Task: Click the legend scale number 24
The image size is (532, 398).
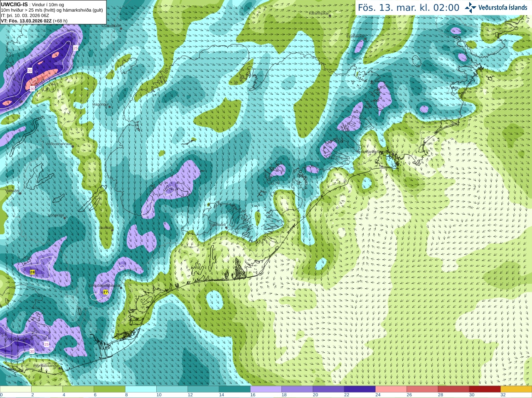Action: (x=378, y=395)
